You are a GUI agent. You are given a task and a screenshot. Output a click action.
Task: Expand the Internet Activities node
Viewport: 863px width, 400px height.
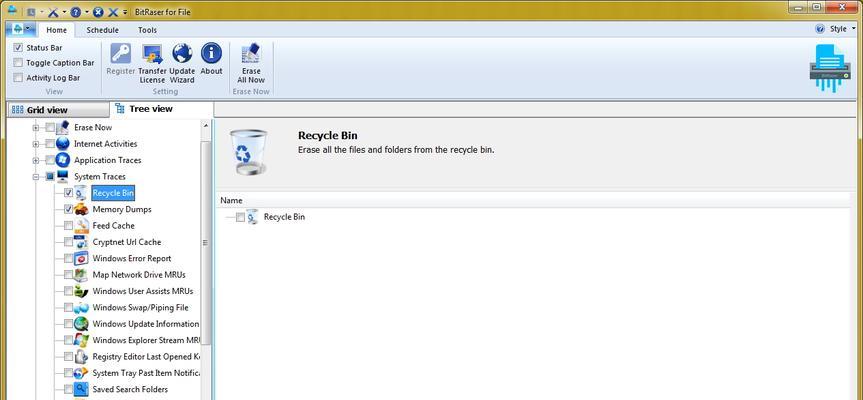36,144
